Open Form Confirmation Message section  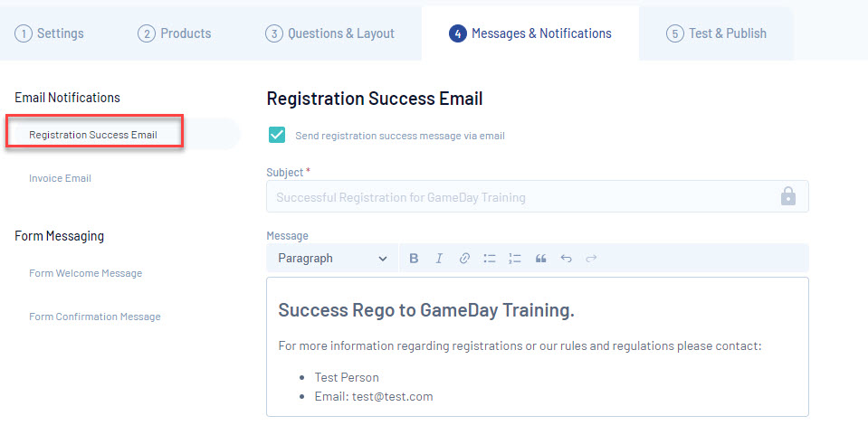(95, 317)
